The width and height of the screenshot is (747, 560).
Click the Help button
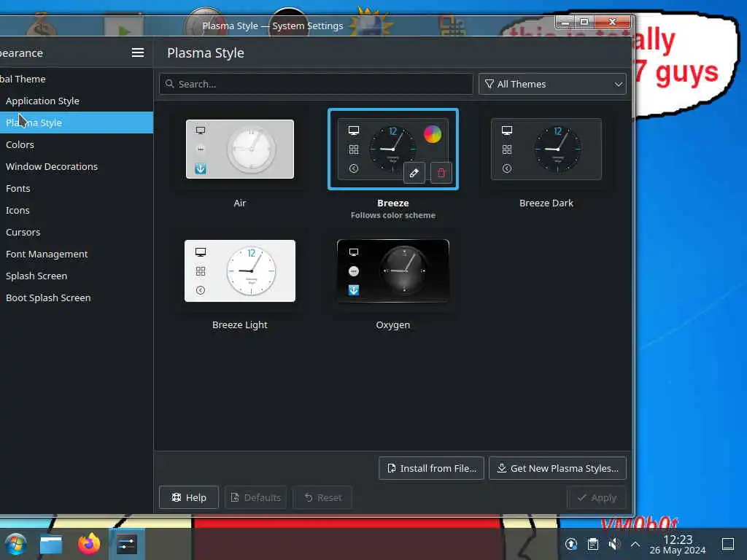(x=189, y=497)
